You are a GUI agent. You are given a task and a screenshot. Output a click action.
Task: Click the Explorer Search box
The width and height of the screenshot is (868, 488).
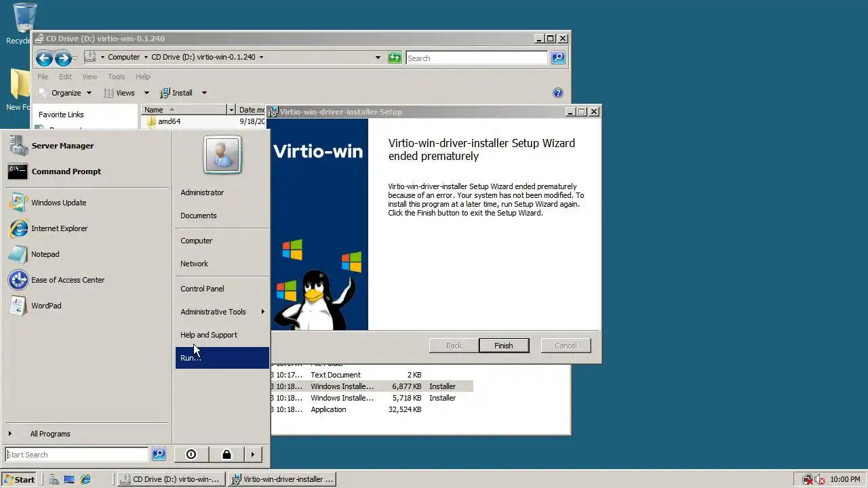click(x=477, y=58)
